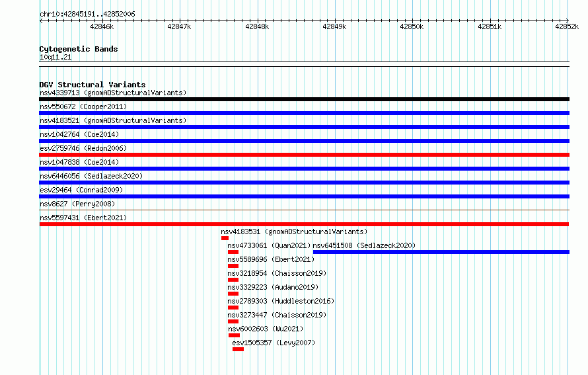Open the nsv6446056 (Sedlazeck2020) label

click(x=91, y=176)
